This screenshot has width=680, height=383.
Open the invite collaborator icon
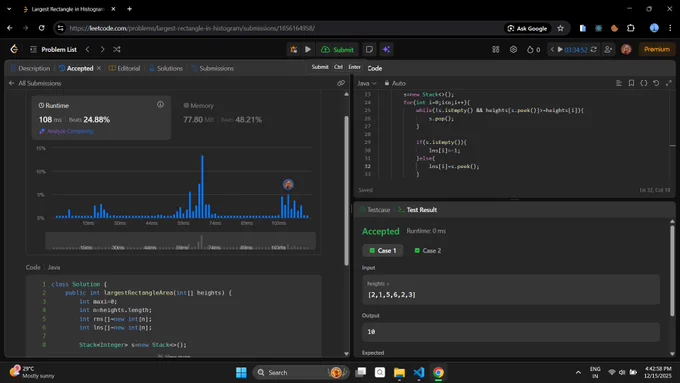pos(608,49)
